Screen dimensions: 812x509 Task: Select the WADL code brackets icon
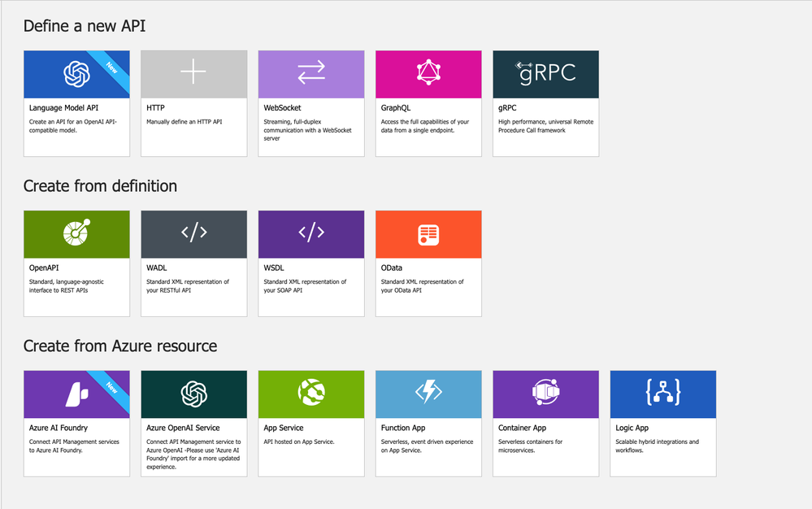pyautogui.click(x=194, y=233)
